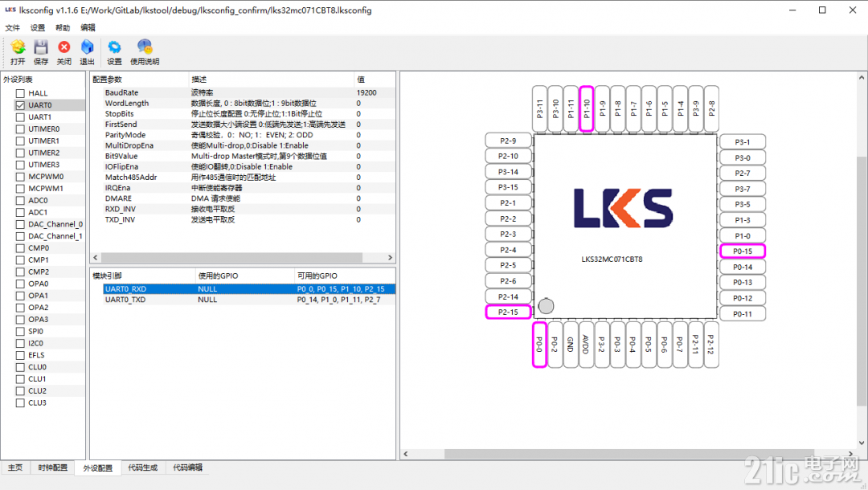Select the DMARE parameter row
This screenshot has width=868, height=490.
tap(243, 198)
